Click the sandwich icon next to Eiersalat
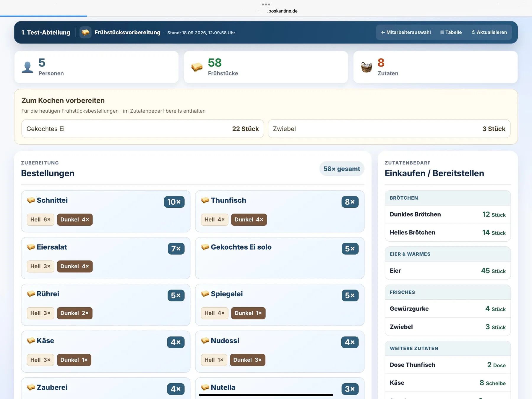532x399 pixels. tap(31, 247)
